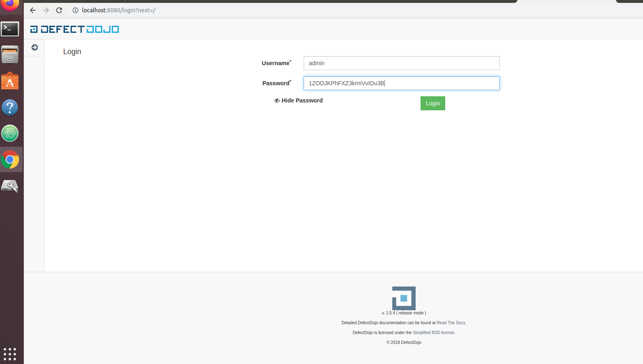This screenshot has width=643, height=364.
Task: Click the DefectDojo logo in the header
Action: pyautogui.click(x=74, y=29)
